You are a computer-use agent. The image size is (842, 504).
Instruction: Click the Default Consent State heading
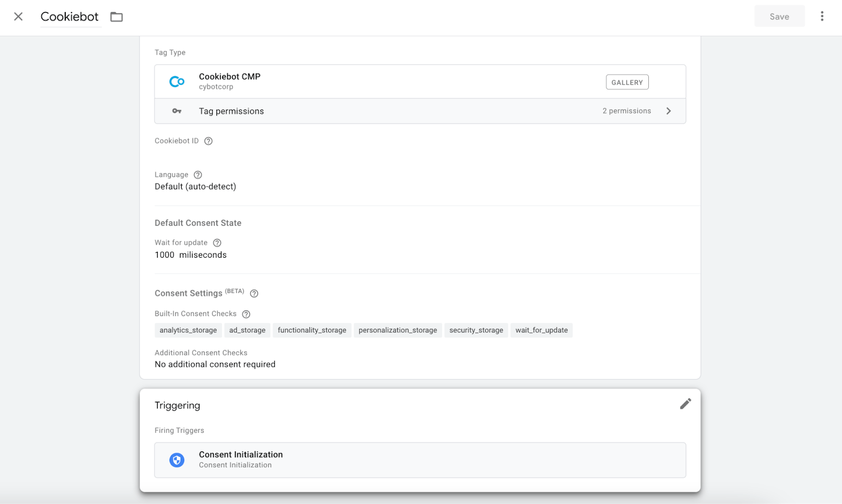tap(198, 223)
